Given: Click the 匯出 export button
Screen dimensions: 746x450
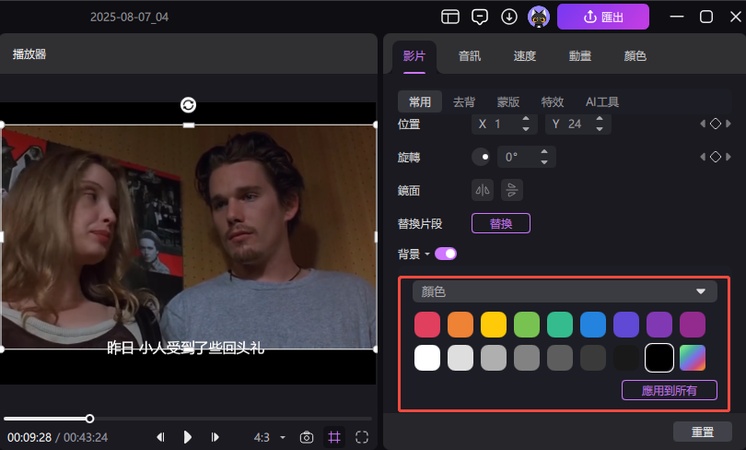Looking at the screenshot, I should click(603, 17).
